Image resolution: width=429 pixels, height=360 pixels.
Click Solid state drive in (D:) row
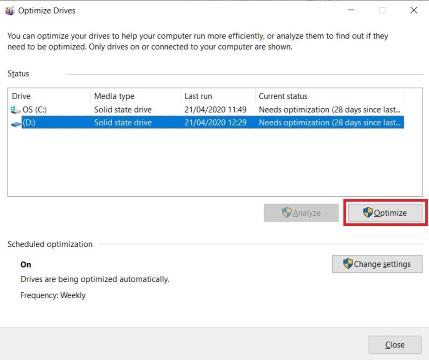(x=123, y=123)
